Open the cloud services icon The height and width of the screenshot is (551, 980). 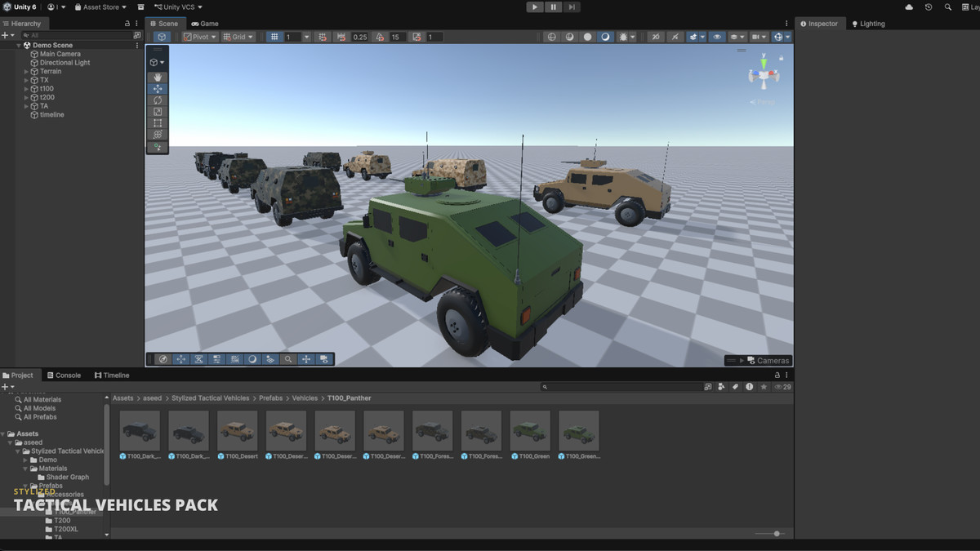tap(909, 7)
